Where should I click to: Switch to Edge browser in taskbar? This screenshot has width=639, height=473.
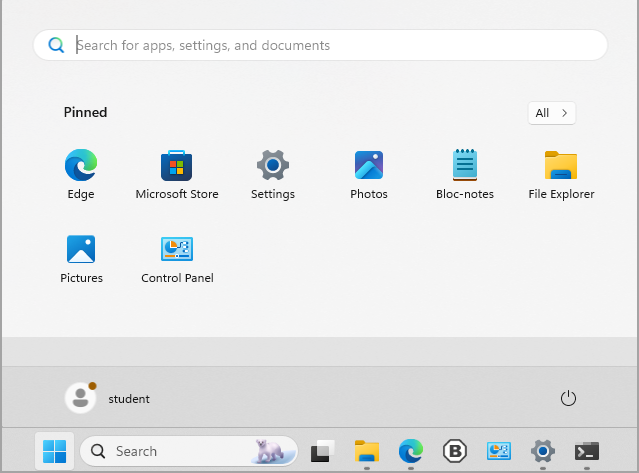411,451
